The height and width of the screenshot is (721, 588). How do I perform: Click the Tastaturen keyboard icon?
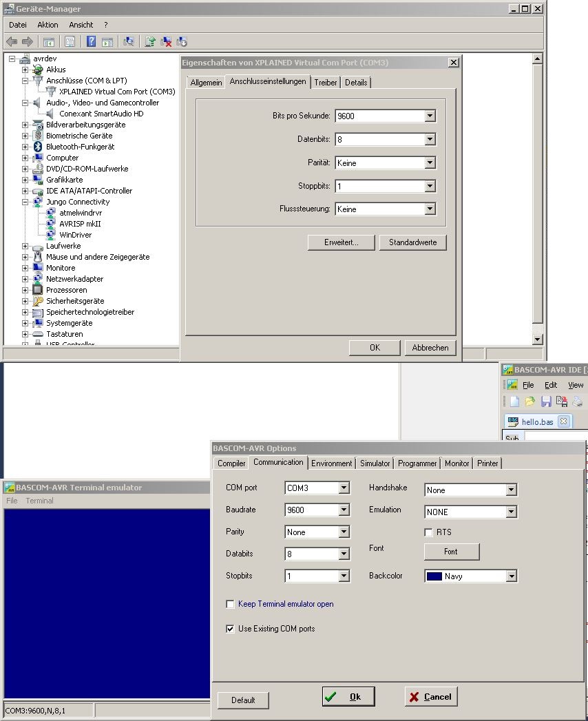(38, 334)
